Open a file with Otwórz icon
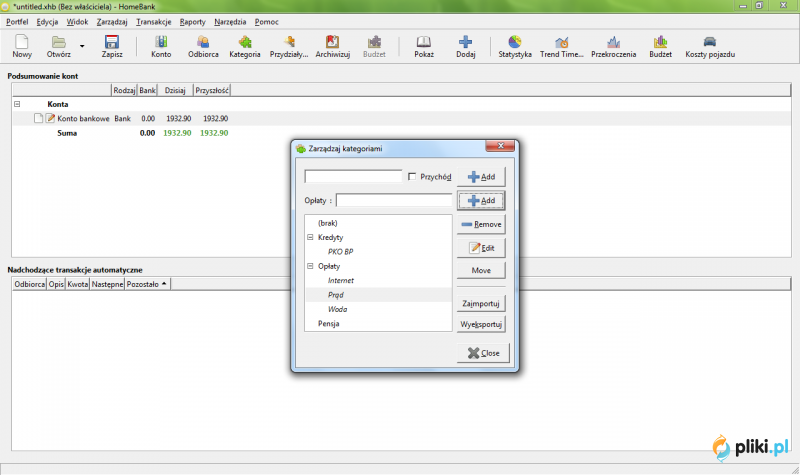 [58, 46]
